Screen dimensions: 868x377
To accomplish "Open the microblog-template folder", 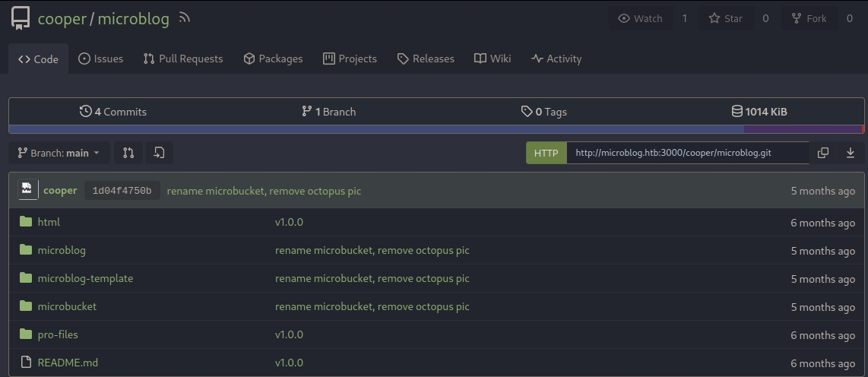I will tap(85, 278).
